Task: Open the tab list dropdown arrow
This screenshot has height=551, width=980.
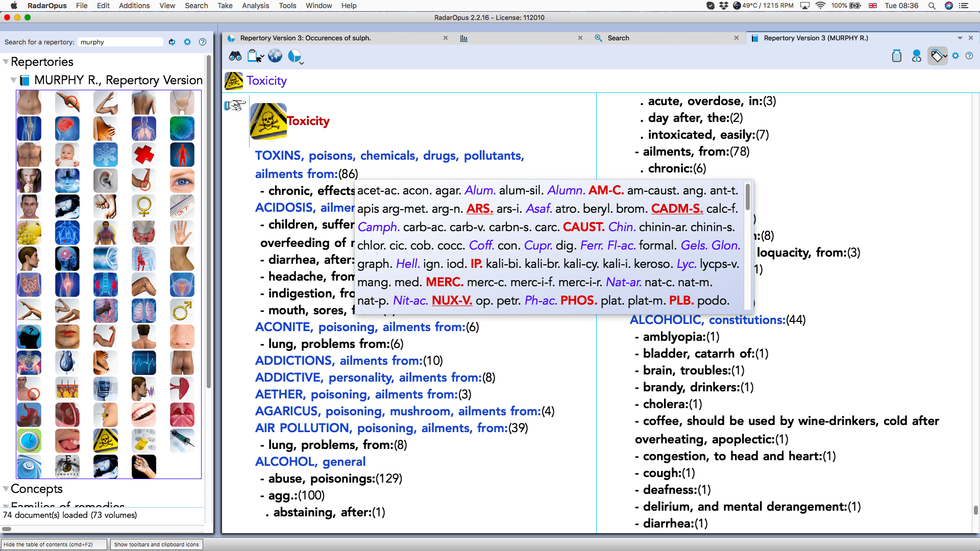Action: 960,38
